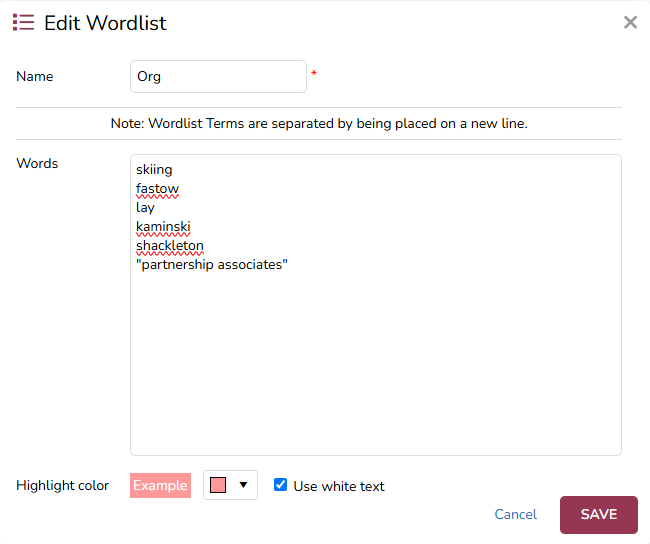Pick the pink highlight color swatch
Screen dimensions: 650x544
(x=218, y=485)
